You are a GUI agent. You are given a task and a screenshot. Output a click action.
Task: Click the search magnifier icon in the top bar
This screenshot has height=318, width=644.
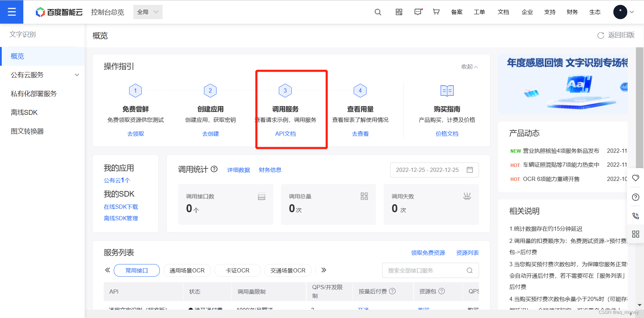(x=378, y=12)
